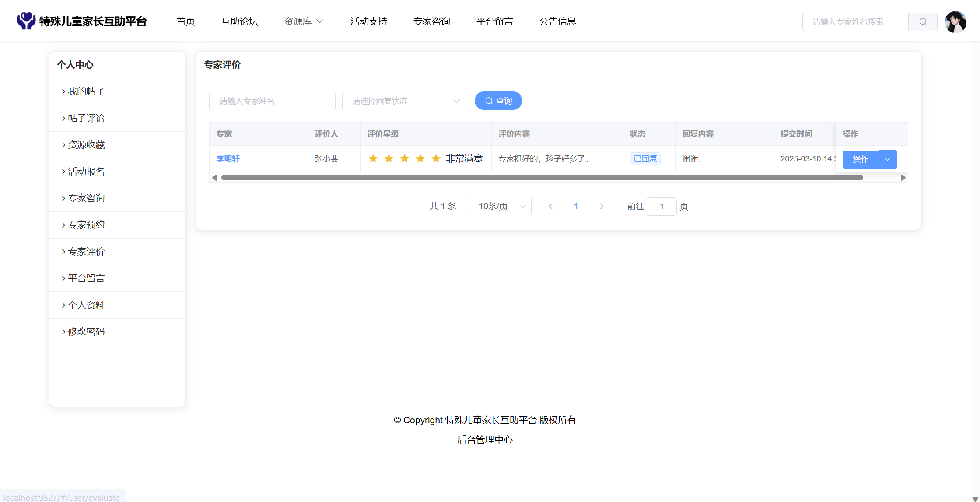Open expert link 李明轩

click(228, 159)
